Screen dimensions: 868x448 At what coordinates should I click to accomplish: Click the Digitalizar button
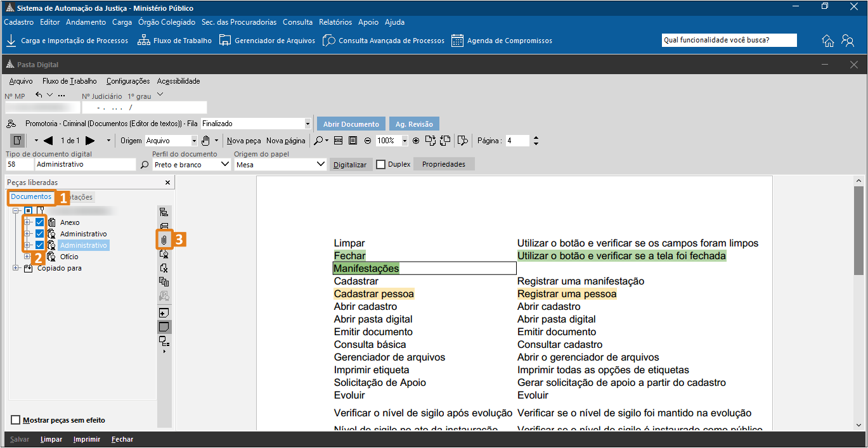350,165
